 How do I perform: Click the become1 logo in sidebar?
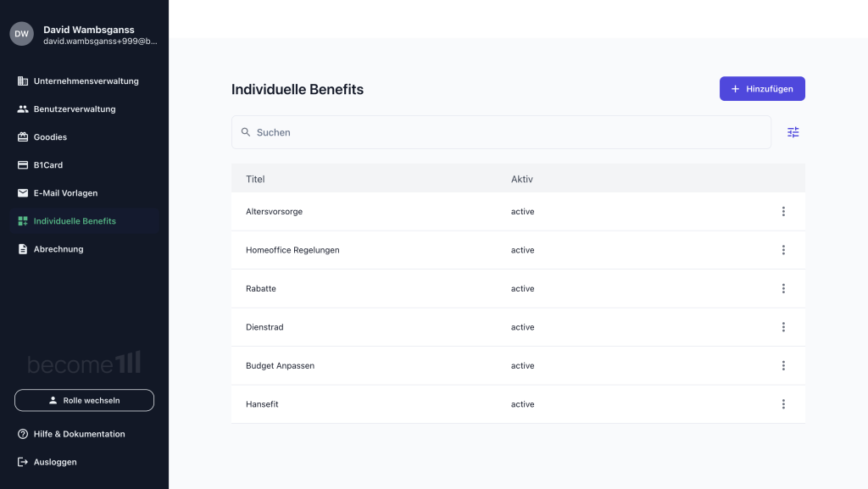[x=84, y=364]
